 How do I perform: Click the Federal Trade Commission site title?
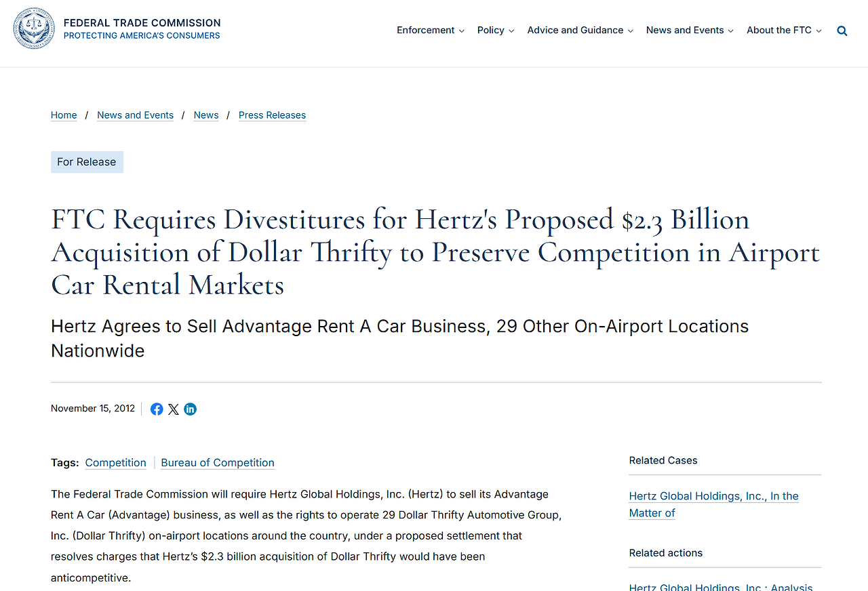tap(142, 23)
